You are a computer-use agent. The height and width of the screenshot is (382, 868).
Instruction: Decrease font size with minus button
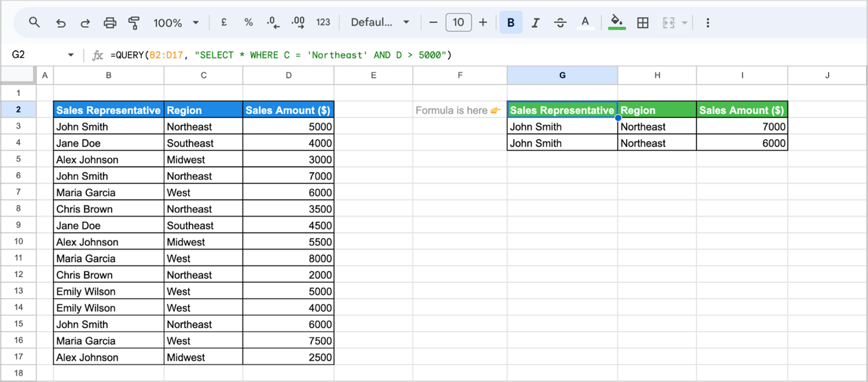pyautogui.click(x=433, y=23)
